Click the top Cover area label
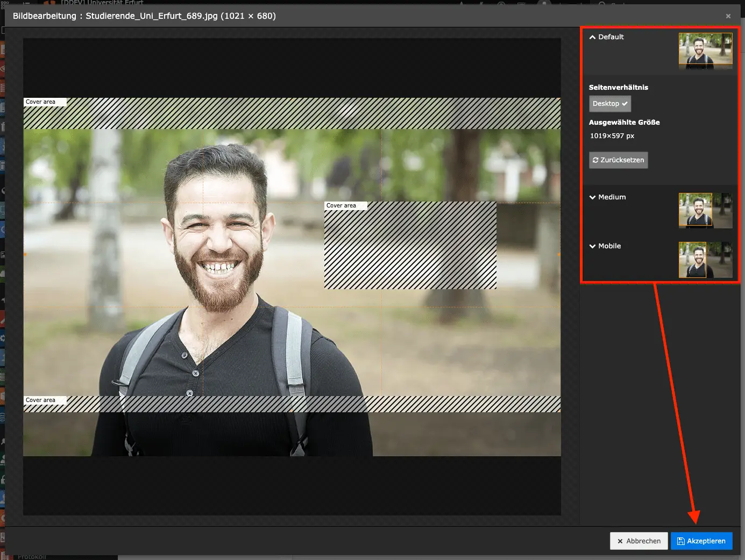 click(41, 102)
